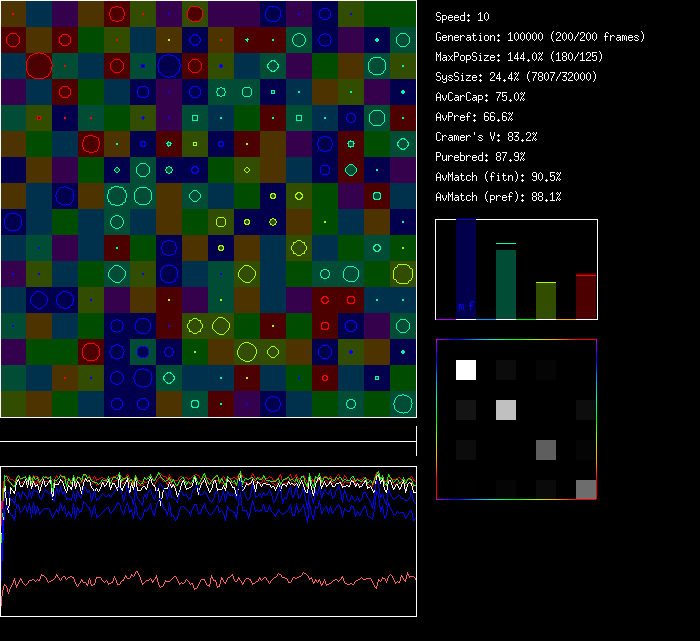Select the light gray square in the matrix
The image size is (700, 641).
[506, 410]
